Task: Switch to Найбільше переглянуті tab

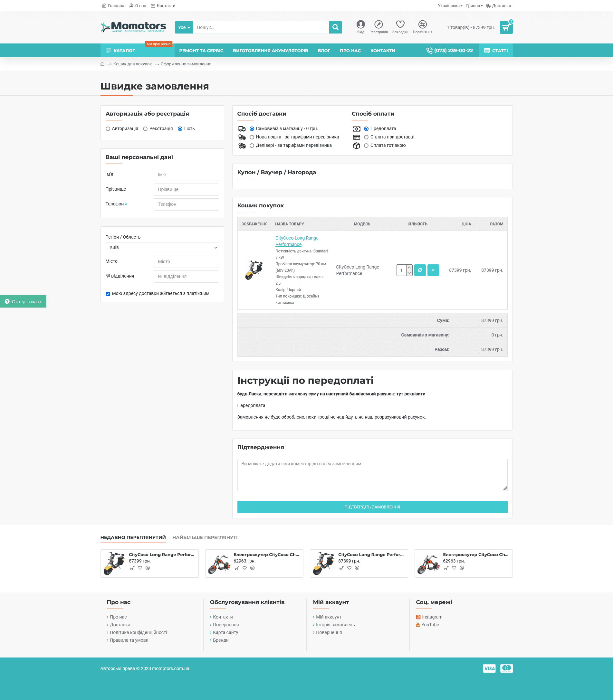Action: (205, 537)
